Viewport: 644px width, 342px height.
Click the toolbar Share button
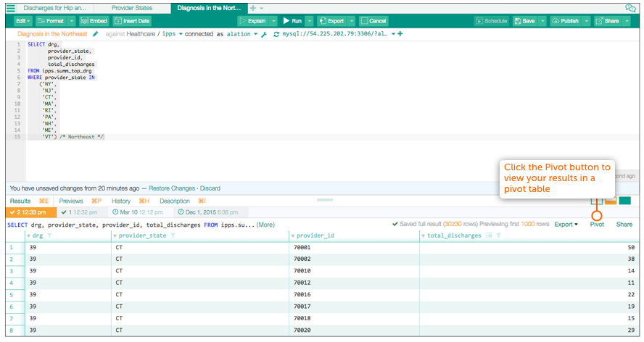[x=608, y=21]
